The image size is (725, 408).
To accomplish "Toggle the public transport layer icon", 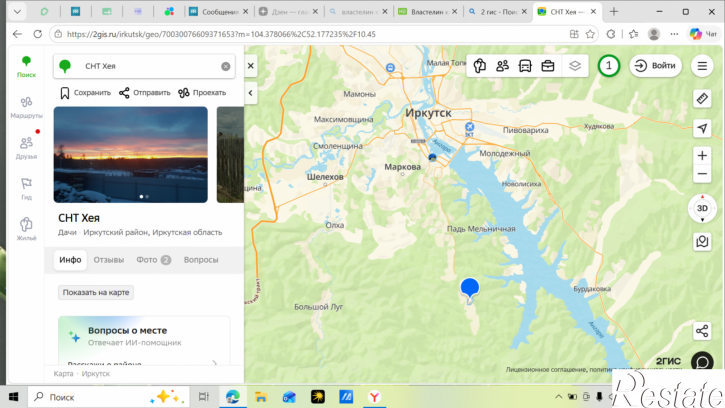I will 525,66.
